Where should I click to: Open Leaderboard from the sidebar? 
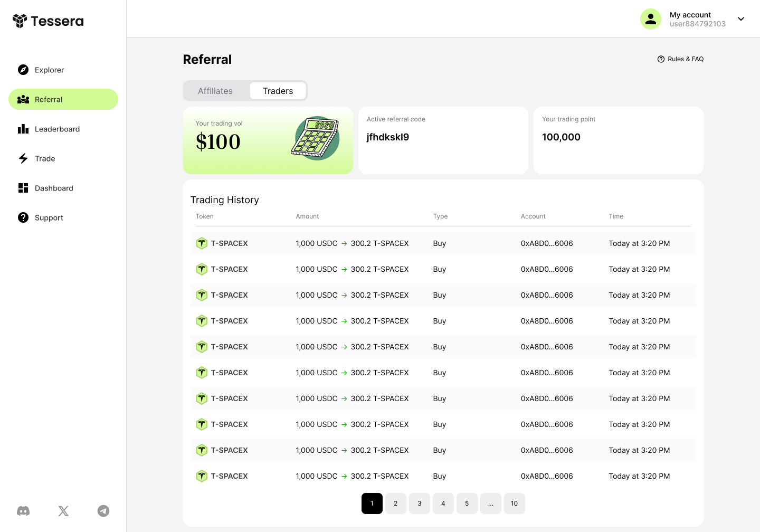(57, 129)
